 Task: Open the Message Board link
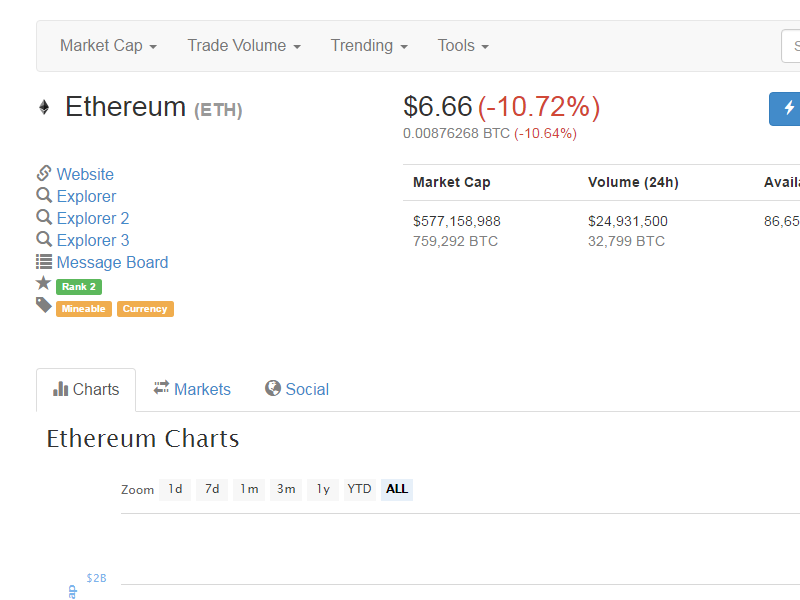(x=112, y=262)
